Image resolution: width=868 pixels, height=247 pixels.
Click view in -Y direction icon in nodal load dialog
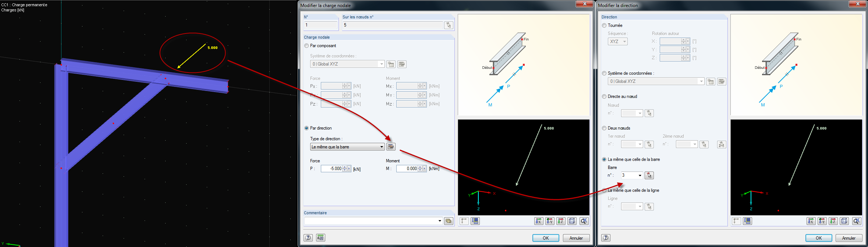(x=550, y=221)
